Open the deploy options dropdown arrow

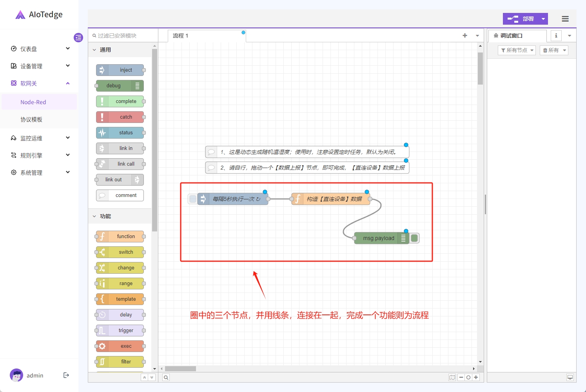(x=543, y=19)
